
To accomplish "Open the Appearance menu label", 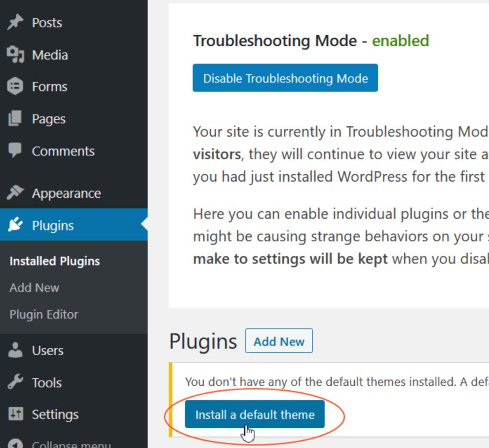I will (x=66, y=193).
